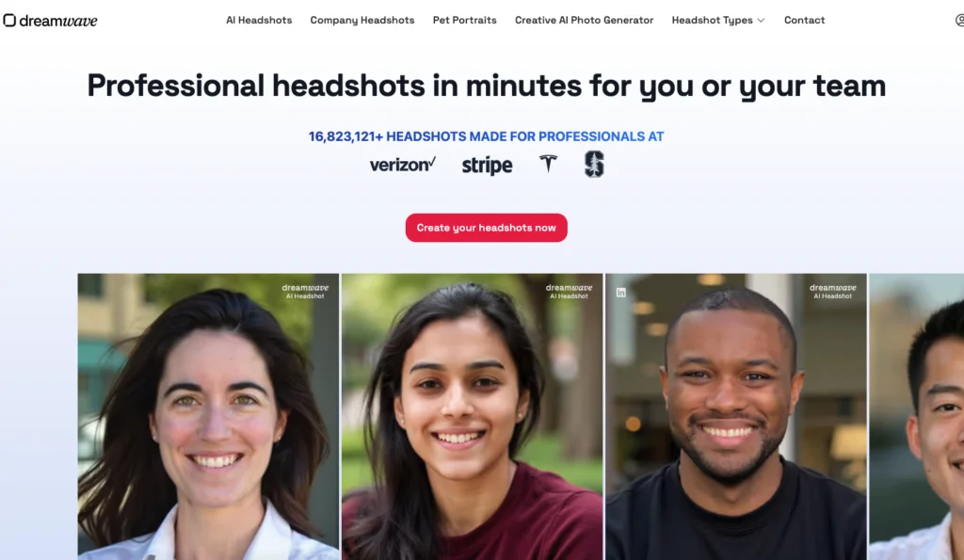Click Create your headshots now button
The height and width of the screenshot is (560, 964).
tap(487, 228)
